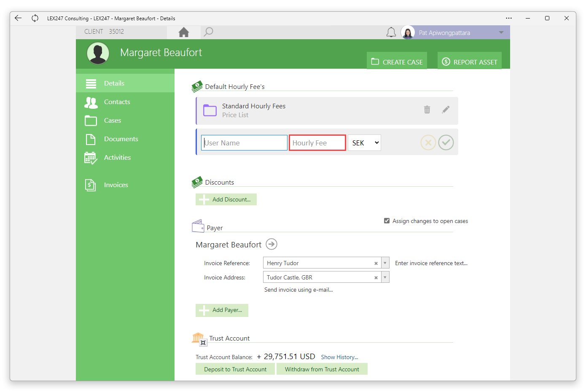This screenshot has height=392, width=586.
Task: Cancel the new hourly fee entry
Action: (428, 143)
